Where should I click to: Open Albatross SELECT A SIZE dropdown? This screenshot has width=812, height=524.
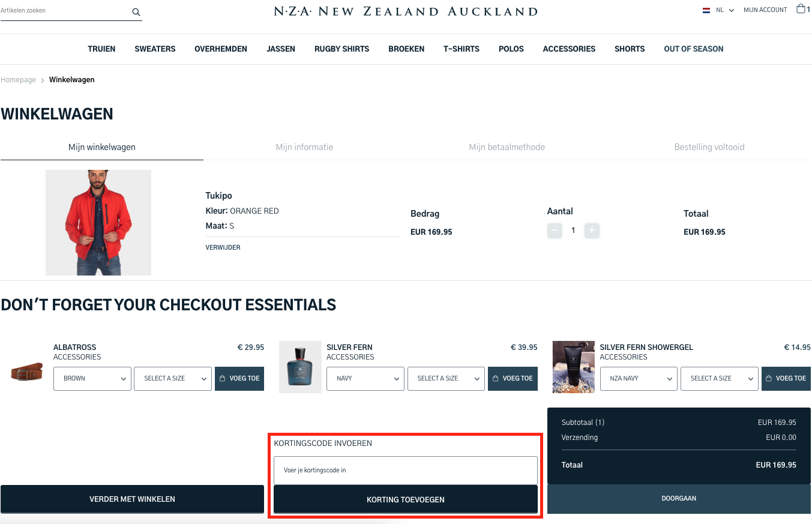pyautogui.click(x=173, y=379)
